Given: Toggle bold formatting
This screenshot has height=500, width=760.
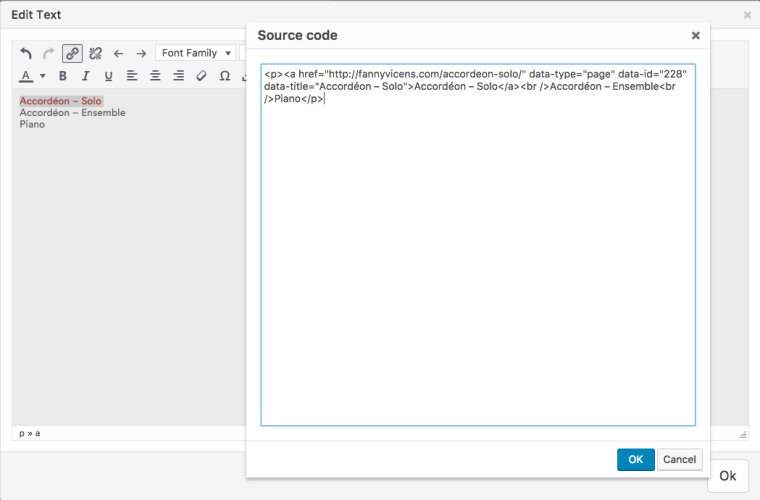Looking at the screenshot, I should coord(63,76).
